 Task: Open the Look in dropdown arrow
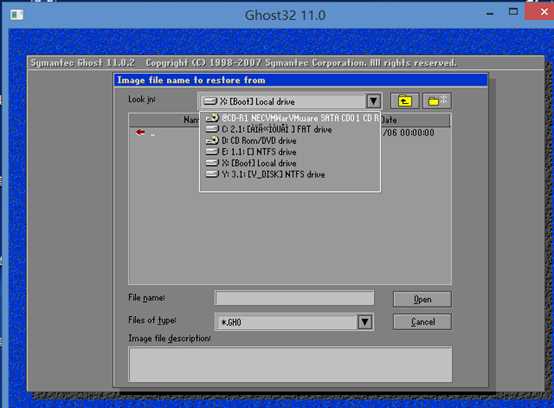tap(373, 101)
